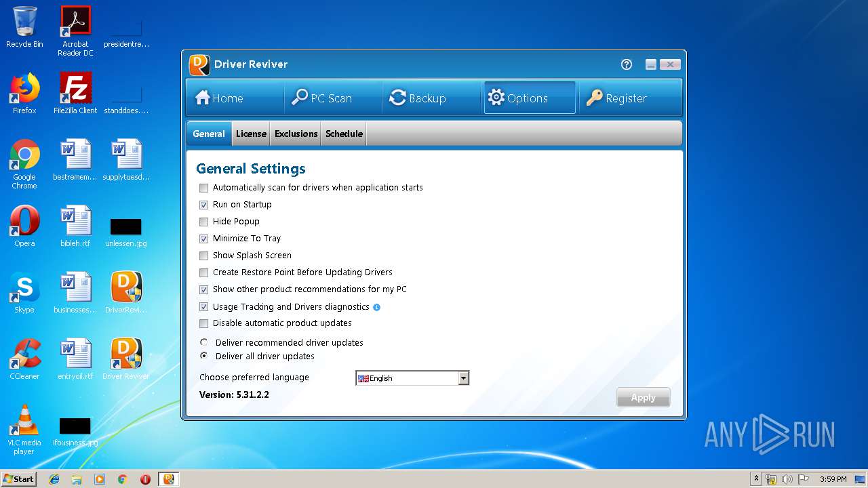
Task: Enable automatic driver scan on application start
Action: pyautogui.click(x=203, y=188)
